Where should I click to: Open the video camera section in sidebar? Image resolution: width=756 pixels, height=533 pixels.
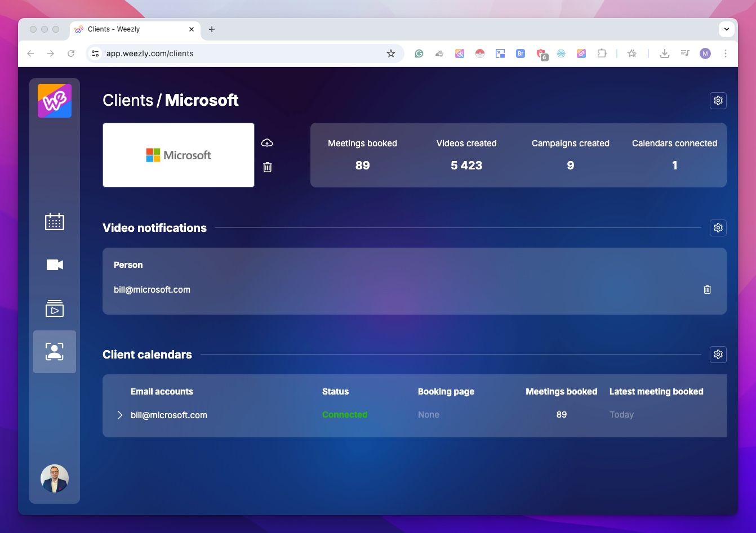[55, 265]
